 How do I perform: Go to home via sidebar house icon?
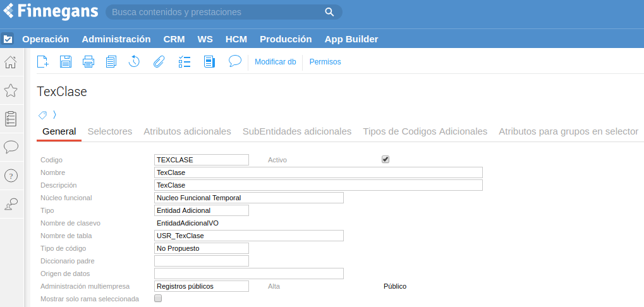pos(11,62)
